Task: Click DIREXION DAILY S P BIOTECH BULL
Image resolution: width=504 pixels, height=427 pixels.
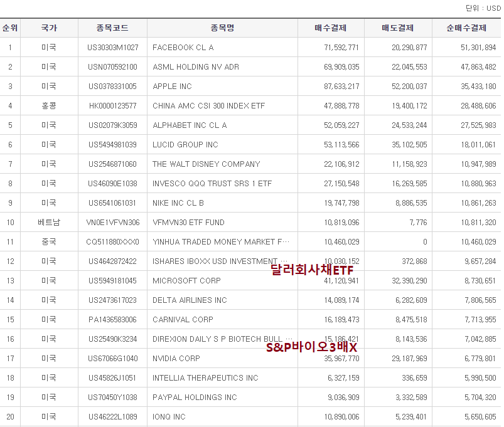Action: pyautogui.click(x=222, y=339)
